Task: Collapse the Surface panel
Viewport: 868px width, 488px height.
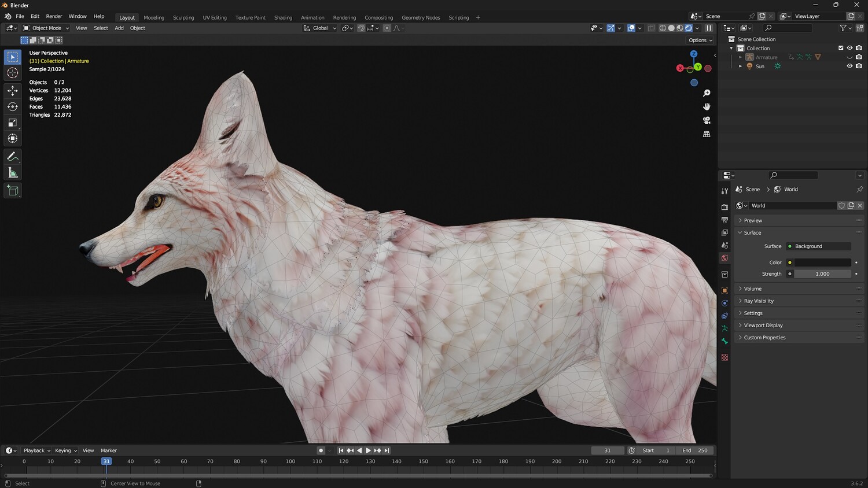Action: coord(799,232)
